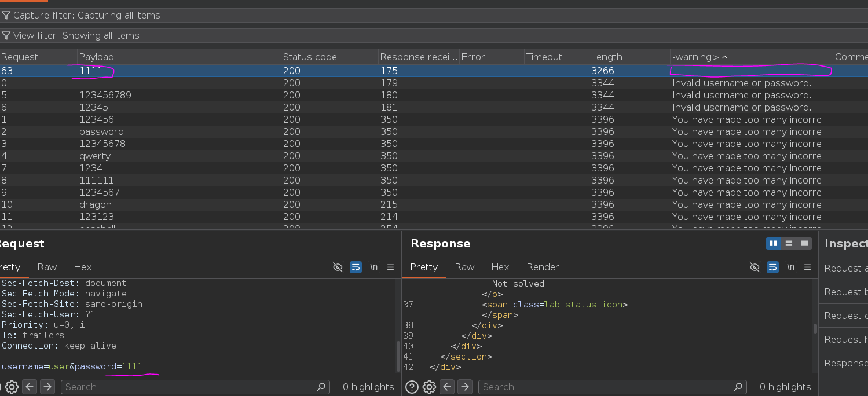The image size is (868, 396).
Task: Expand the Response section in Inspector
Action: click(x=844, y=363)
